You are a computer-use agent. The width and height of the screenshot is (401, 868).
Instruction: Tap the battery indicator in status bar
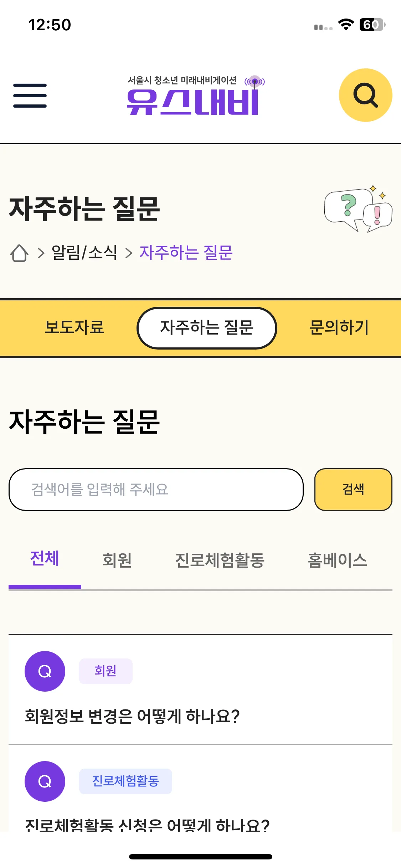372,25
